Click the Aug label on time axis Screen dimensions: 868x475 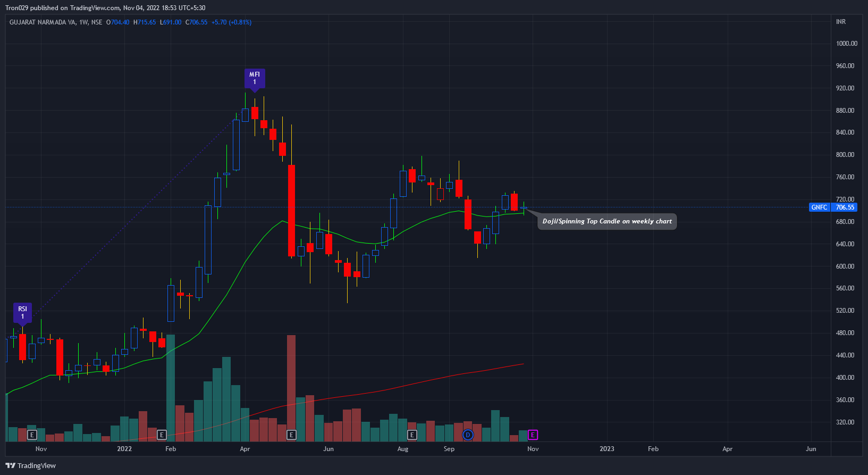click(403, 449)
